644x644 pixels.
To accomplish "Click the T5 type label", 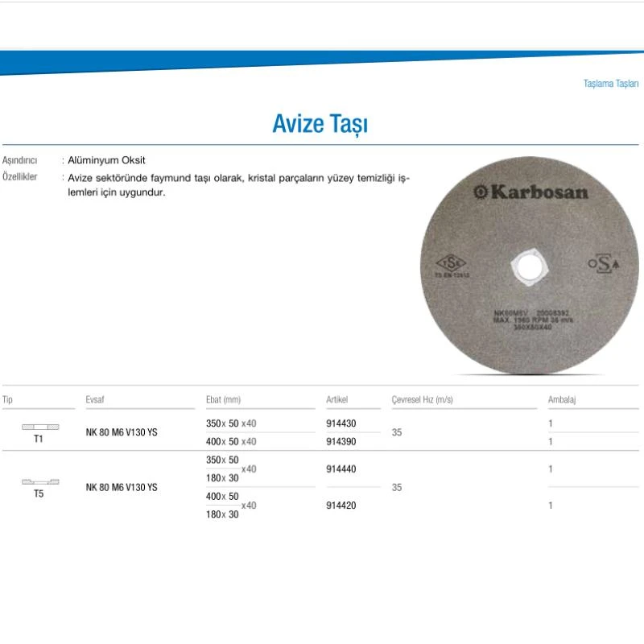I will point(38,493).
